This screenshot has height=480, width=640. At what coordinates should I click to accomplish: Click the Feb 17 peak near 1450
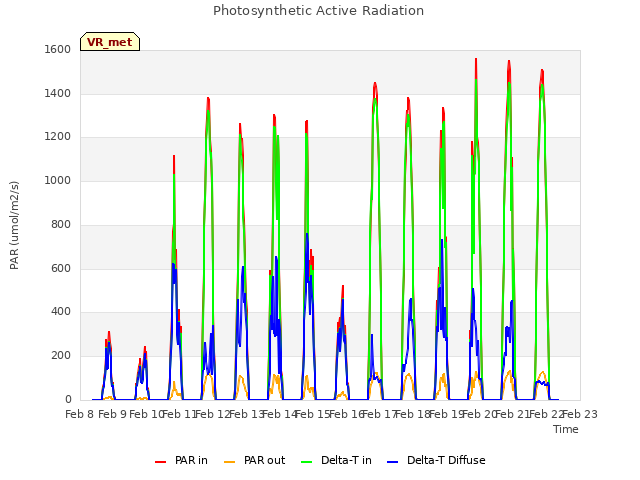click(x=375, y=84)
